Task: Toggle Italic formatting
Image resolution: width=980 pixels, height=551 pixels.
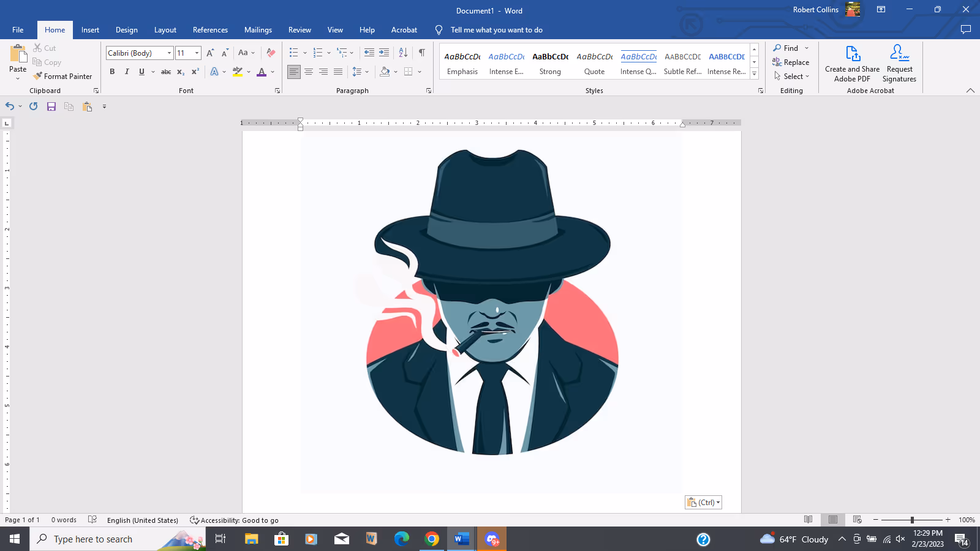Action: tap(127, 72)
